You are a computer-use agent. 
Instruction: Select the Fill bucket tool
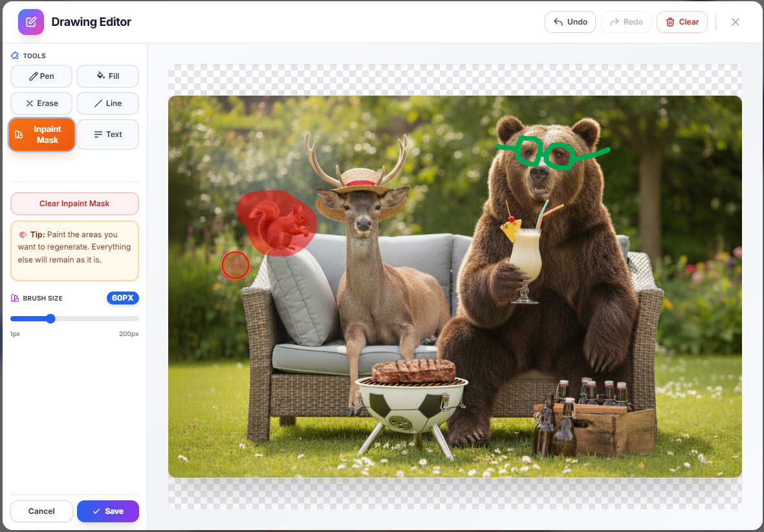(107, 76)
